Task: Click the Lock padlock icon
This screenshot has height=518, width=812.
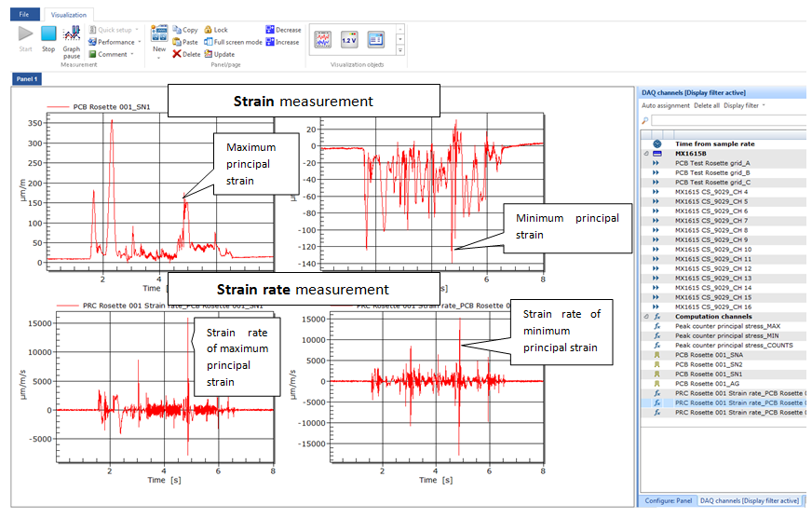Action: click(209, 30)
